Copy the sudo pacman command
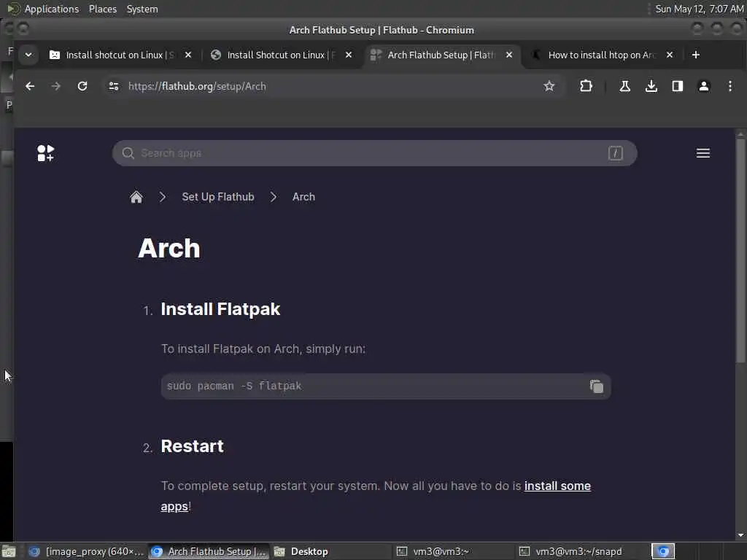This screenshot has height=560, width=747. pos(597,386)
